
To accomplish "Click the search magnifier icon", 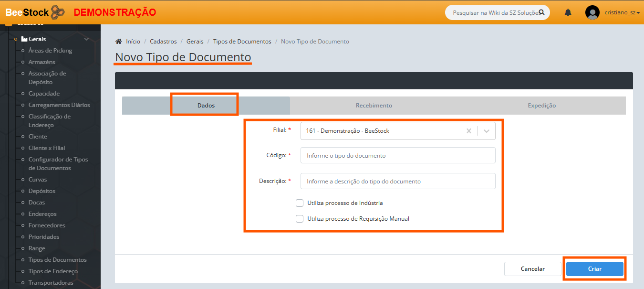I will coord(541,12).
